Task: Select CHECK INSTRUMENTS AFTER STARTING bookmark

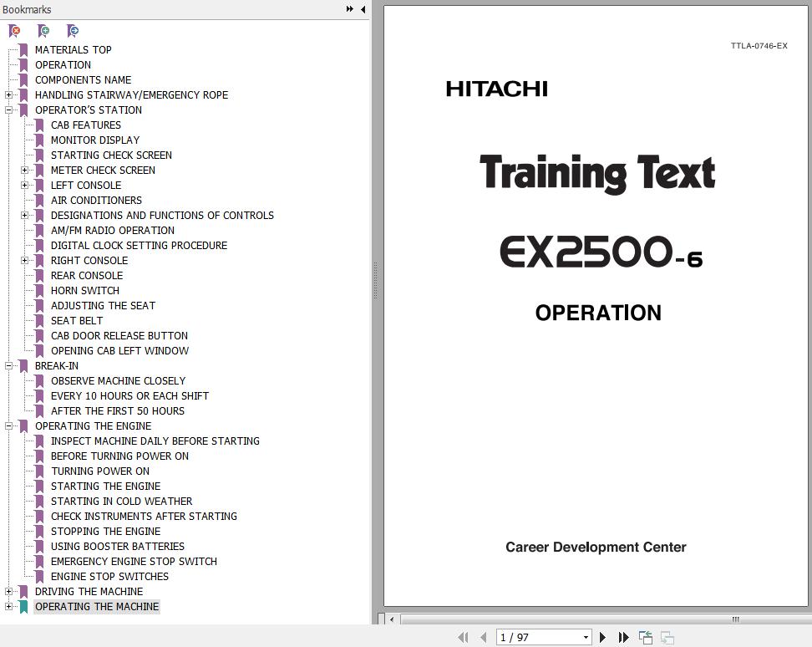Action: (x=144, y=516)
